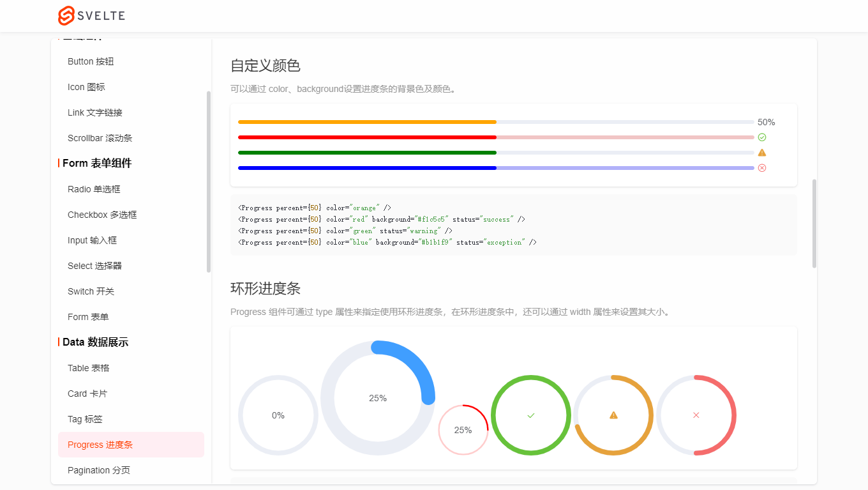Click the warning icon inside the orange circular progress
Viewport: 868px width, 490px height.
(x=613, y=415)
